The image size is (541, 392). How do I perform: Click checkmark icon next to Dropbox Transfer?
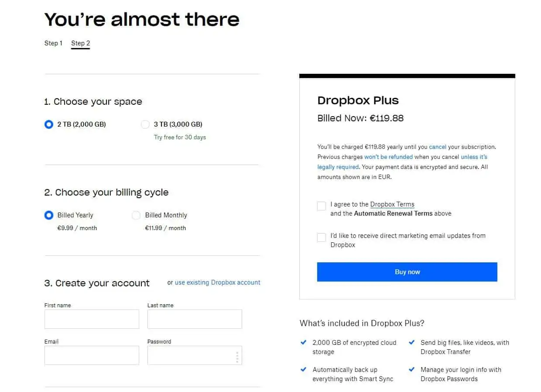(x=411, y=343)
